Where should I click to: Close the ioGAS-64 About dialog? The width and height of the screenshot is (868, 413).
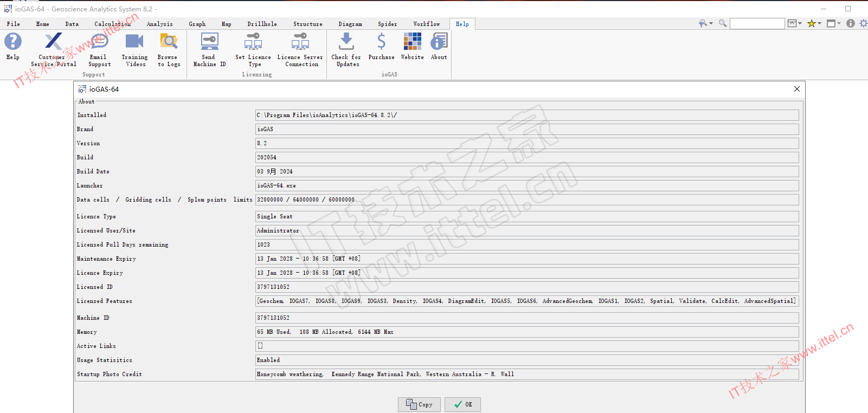pos(797,89)
